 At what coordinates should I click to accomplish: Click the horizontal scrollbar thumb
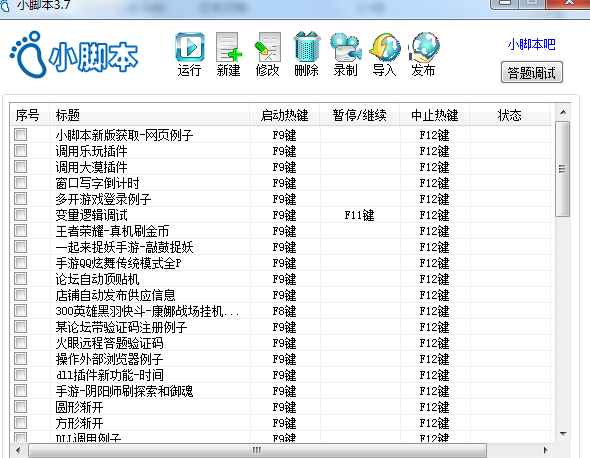[257, 450]
